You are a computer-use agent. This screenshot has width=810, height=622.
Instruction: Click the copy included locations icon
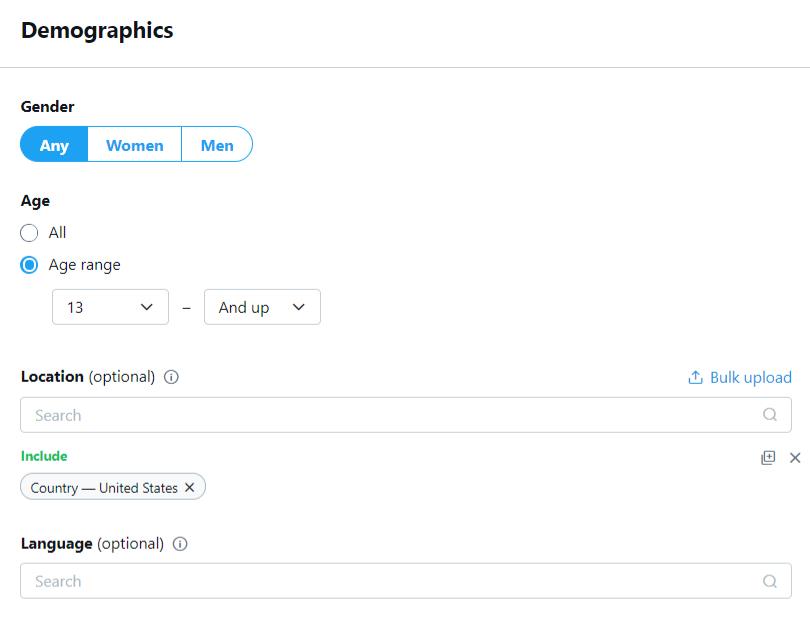pos(768,457)
